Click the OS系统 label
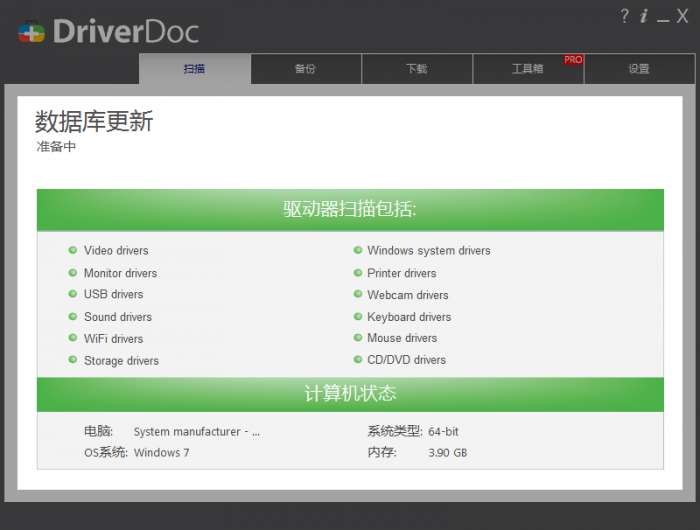This screenshot has width=700, height=530. pos(106,452)
